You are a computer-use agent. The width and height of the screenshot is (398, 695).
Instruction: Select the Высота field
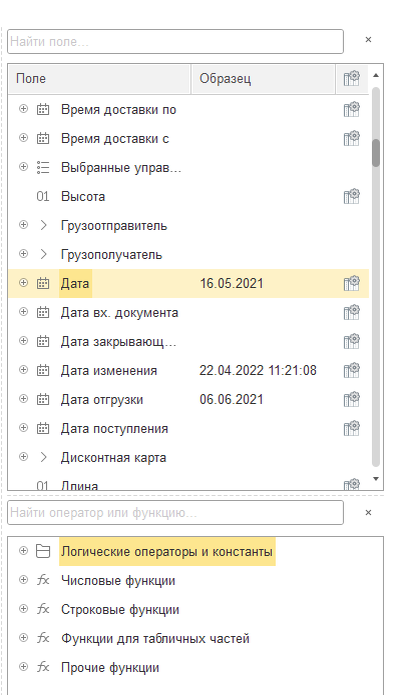pyautogui.click(x=83, y=196)
